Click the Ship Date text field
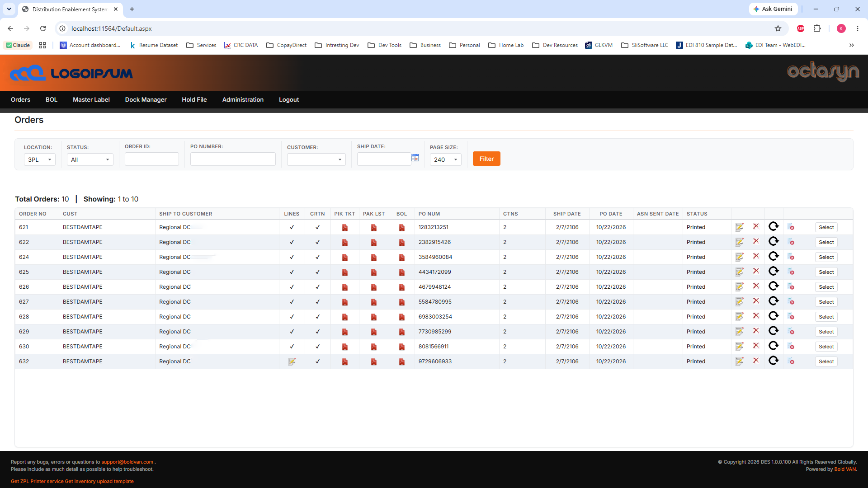This screenshot has height=488, width=868. pos(384,159)
